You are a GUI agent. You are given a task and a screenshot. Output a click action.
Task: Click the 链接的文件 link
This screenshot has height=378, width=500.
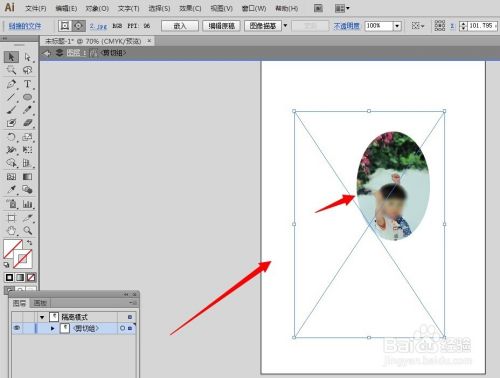pyautogui.click(x=25, y=26)
